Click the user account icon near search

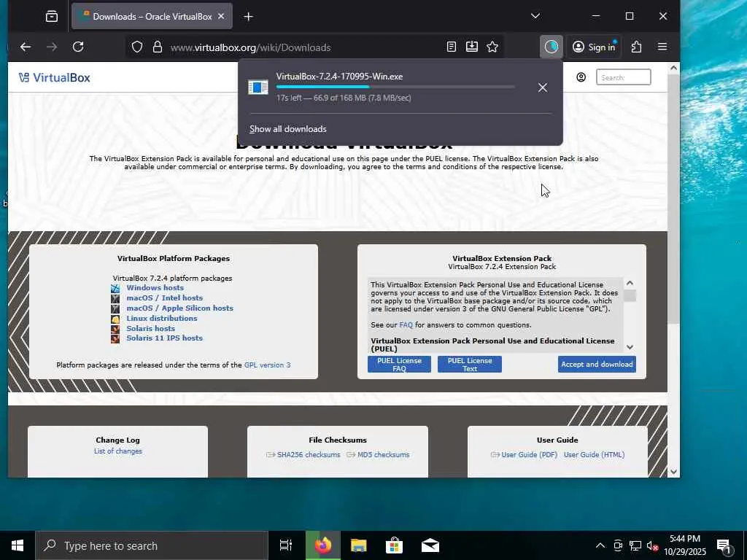(581, 77)
